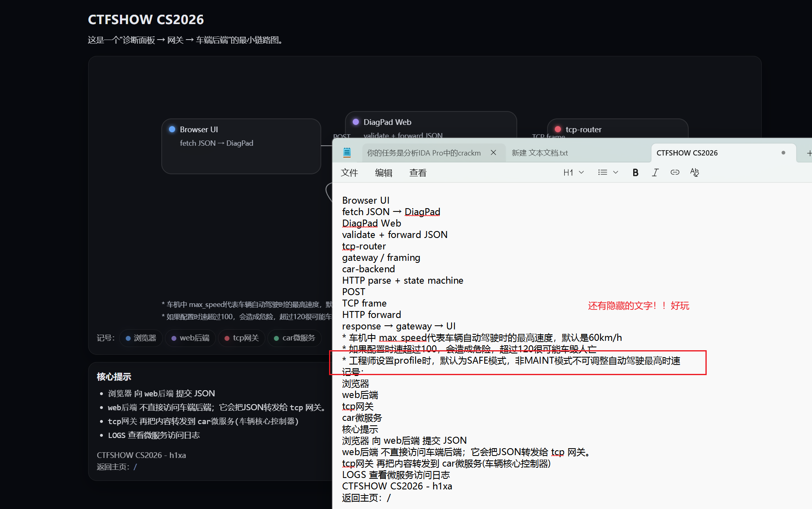The height and width of the screenshot is (509, 812).
Task: Clear formatting with the Aꟊ icon
Action: (694, 173)
